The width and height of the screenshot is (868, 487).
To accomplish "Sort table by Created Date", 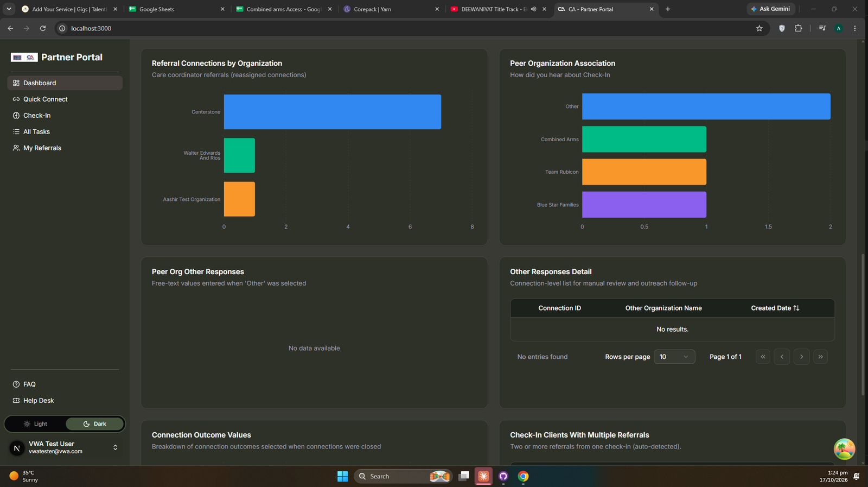I will pos(775,308).
